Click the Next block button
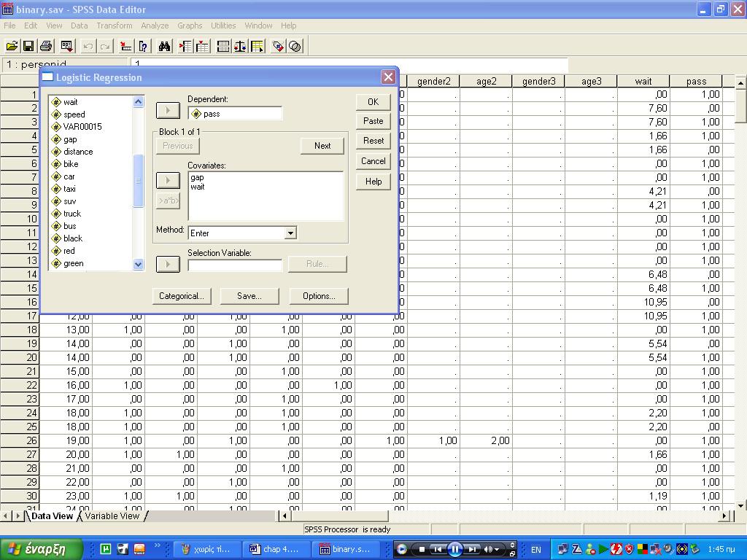This screenshot has height=560, width=747. [x=322, y=146]
